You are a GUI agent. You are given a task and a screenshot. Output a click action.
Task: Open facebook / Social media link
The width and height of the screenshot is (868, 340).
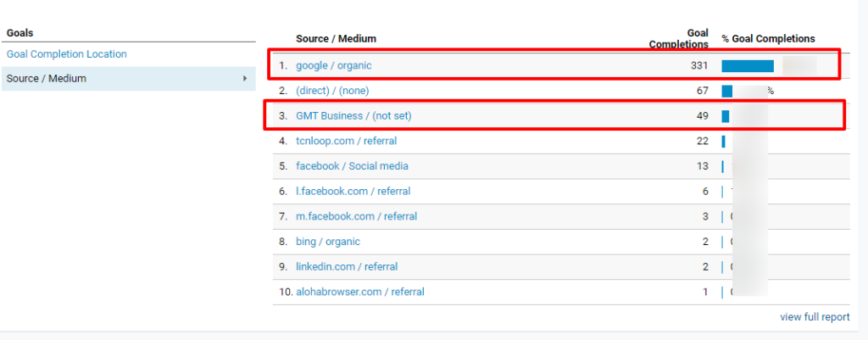[x=352, y=165]
